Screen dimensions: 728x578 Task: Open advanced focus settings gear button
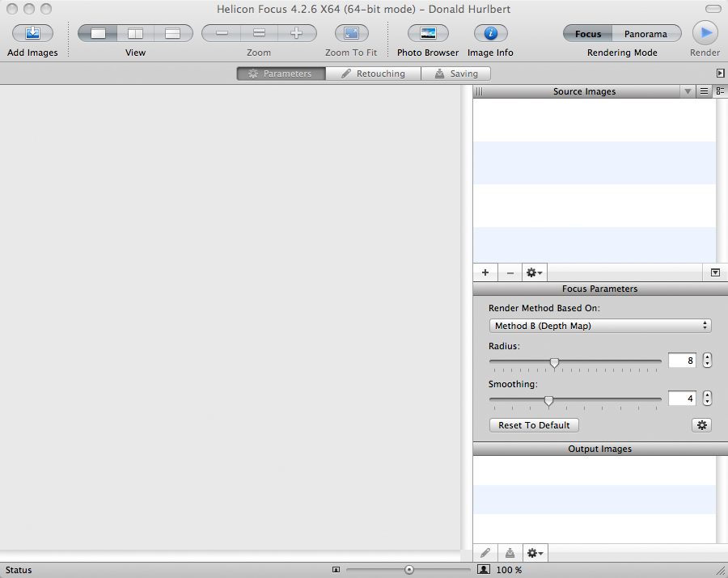point(701,425)
